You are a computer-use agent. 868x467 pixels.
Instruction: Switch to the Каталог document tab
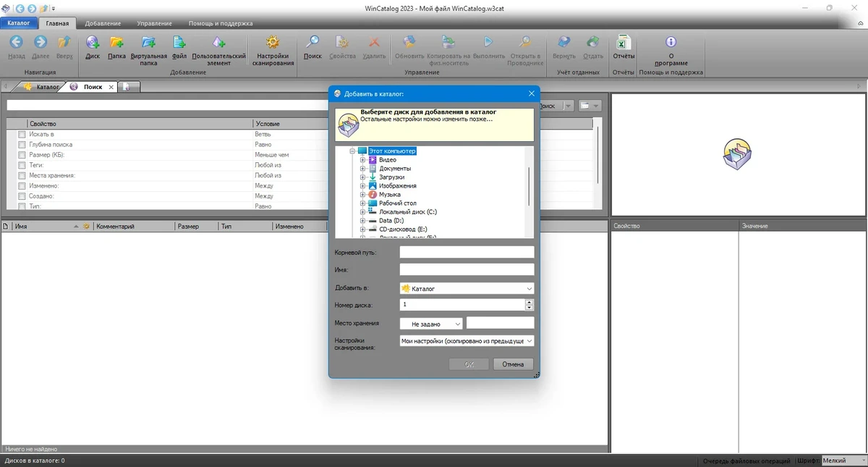pyautogui.click(x=42, y=87)
